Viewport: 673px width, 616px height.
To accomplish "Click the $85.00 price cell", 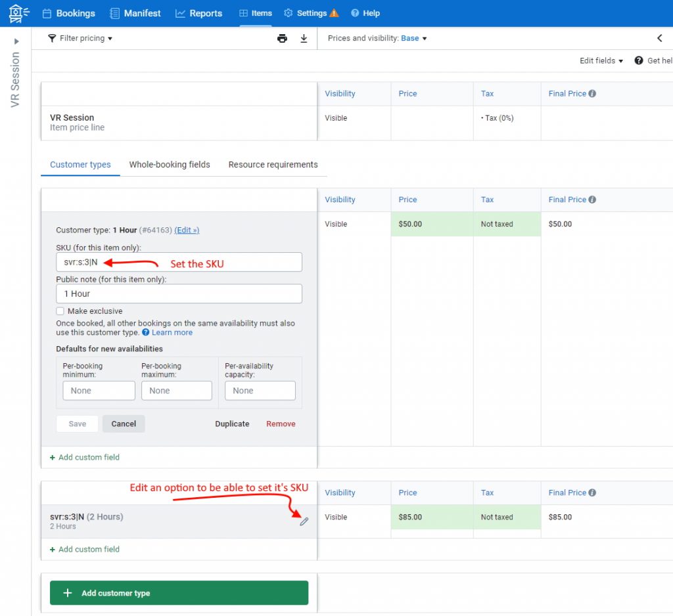I will [432, 517].
